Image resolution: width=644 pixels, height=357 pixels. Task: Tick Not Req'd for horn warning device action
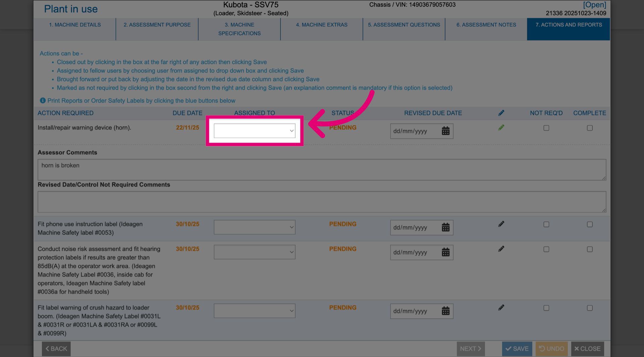pyautogui.click(x=546, y=128)
